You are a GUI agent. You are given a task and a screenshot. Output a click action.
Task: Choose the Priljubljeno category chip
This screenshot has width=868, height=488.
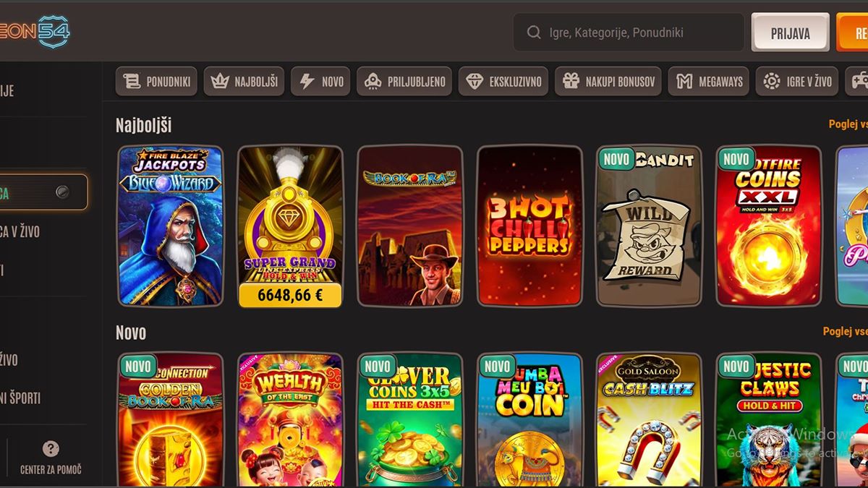[x=404, y=82]
